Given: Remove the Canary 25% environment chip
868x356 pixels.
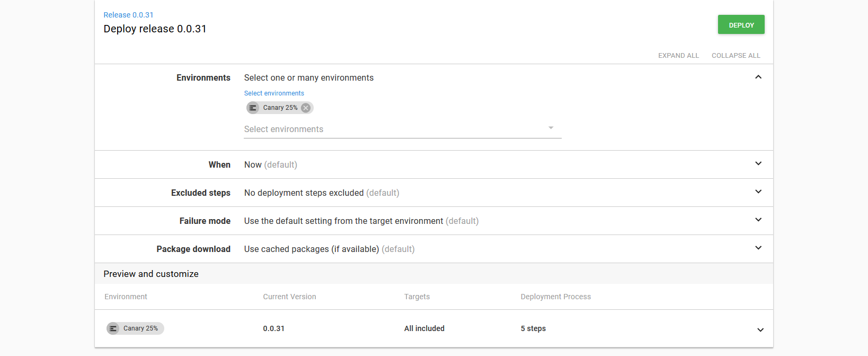Looking at the screenshot, I should (306, 108).
